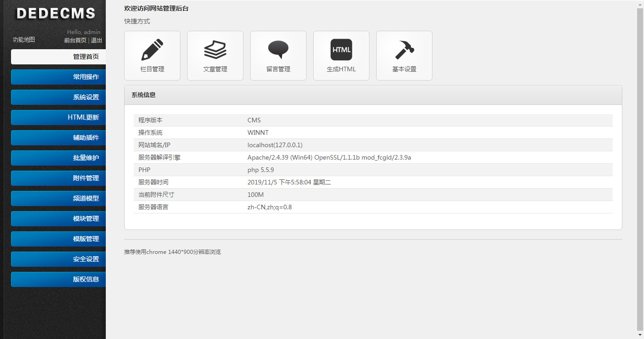Click the DEDECMS logo
The height and width of the screenshot is (339, 644).
(56, 13)
